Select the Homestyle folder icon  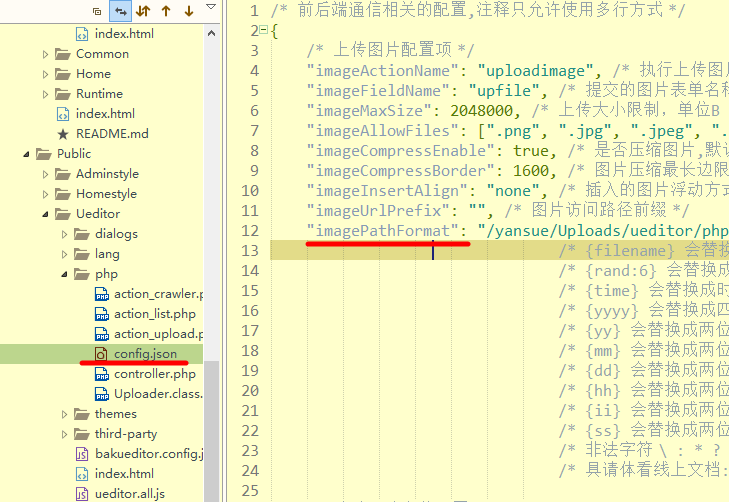tap(62, 194)
